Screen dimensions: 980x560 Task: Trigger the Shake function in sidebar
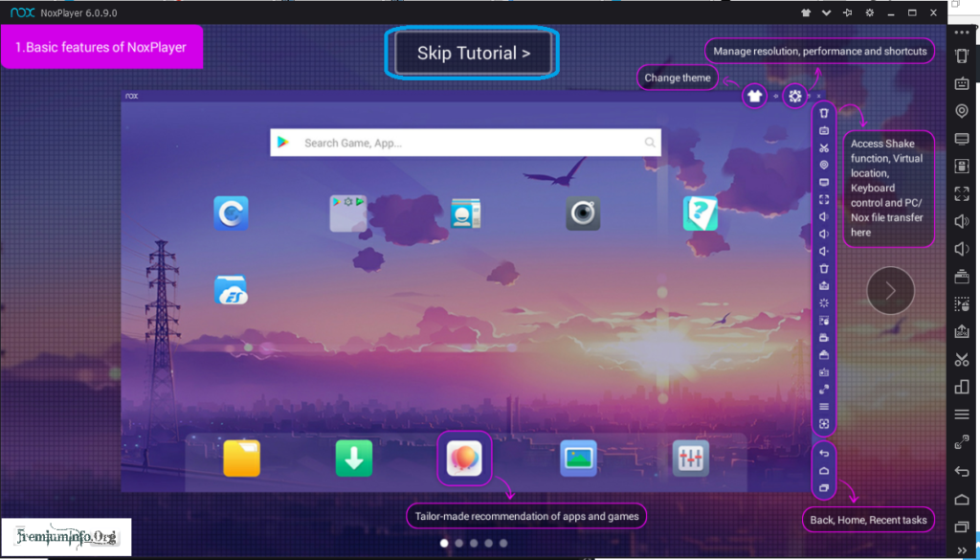[961, 56]
